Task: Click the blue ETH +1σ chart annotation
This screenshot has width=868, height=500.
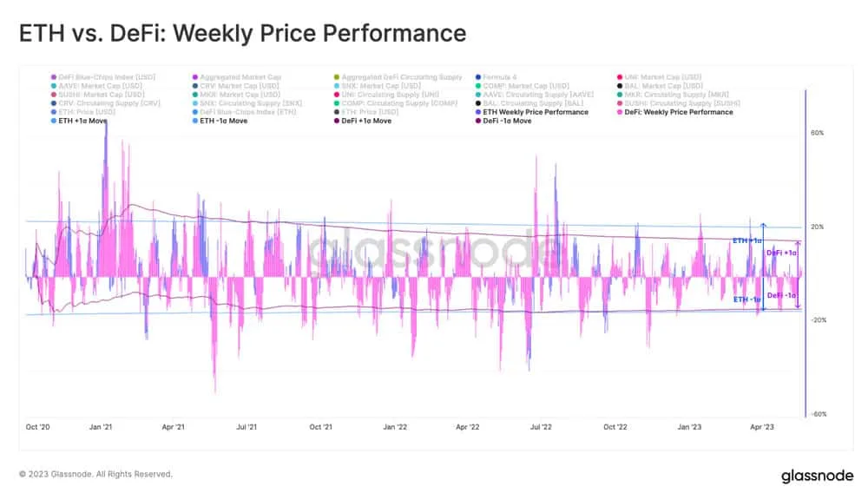Action: click(746, 240)
